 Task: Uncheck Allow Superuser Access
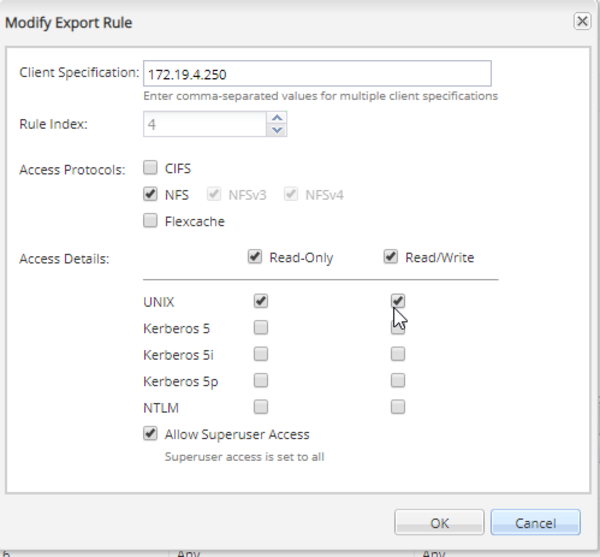[x=150, y=434]
